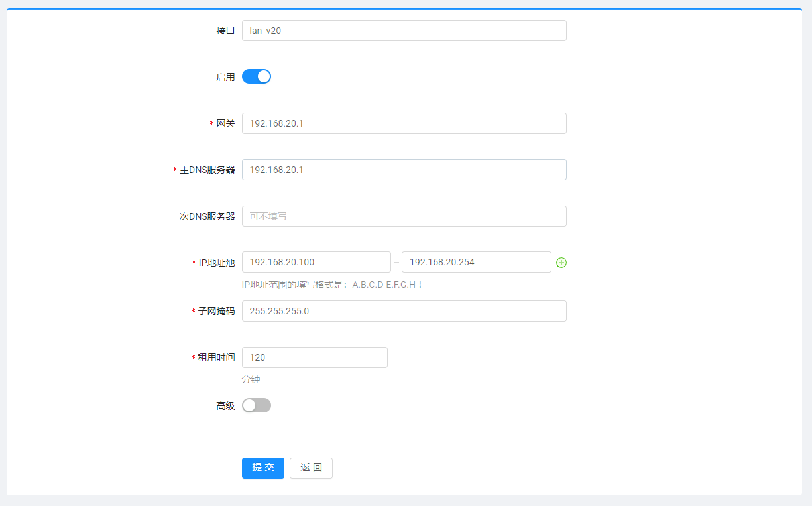
Task: Click the 租用时间 label
Action: 217,357
